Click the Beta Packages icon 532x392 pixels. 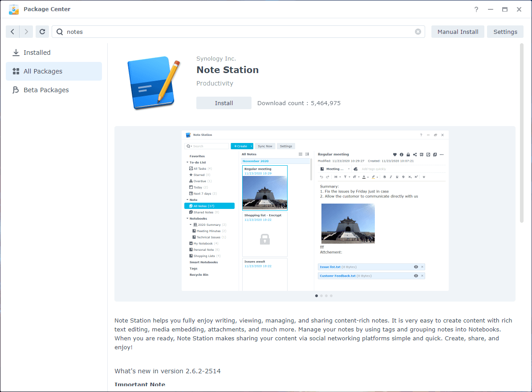pyautogui.click(x=16, y=90)
